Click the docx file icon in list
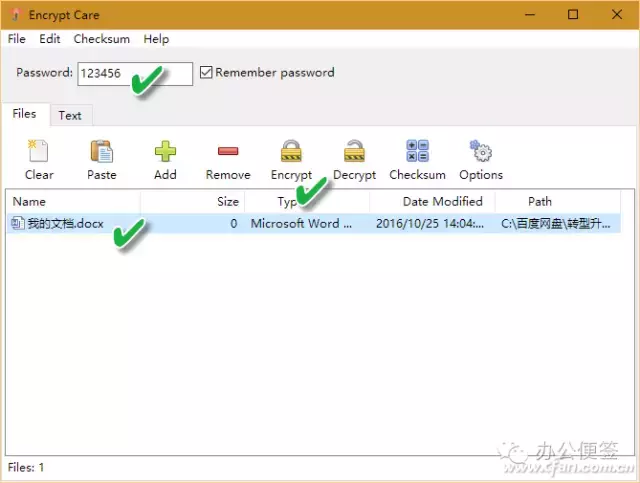Image resolution: width=640 pixels, height=483 pixels. (x=18, y=223)
